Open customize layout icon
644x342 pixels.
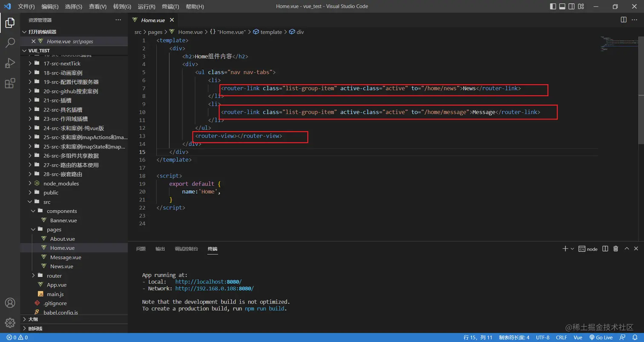581,6
